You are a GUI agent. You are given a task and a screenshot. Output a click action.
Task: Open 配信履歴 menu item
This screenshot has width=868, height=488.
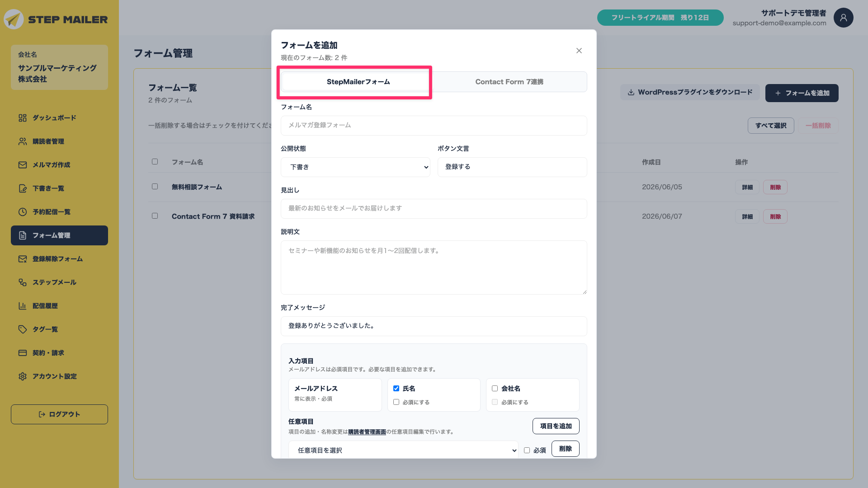[59, 306]
